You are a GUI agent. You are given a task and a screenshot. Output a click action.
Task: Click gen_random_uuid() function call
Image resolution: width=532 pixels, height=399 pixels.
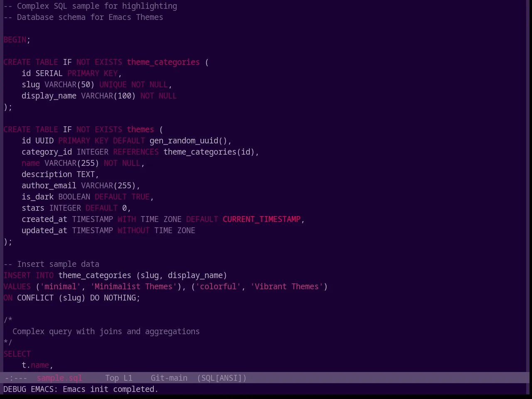coord(189,141)
